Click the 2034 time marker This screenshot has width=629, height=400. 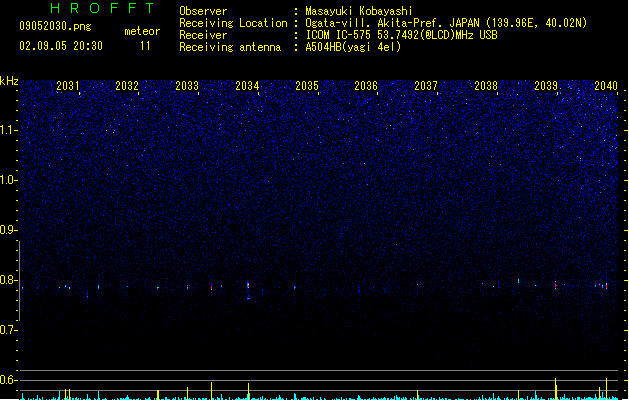(x=247, y=86)
